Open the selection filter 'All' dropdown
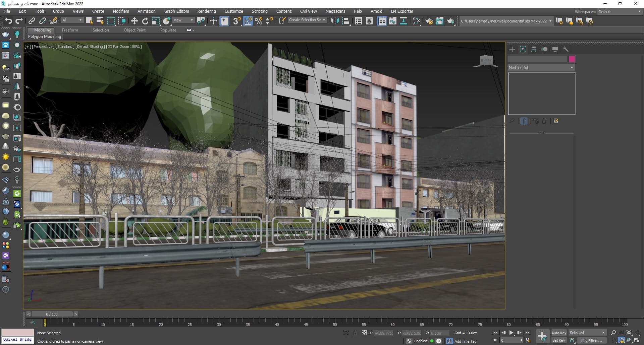644x345 pixels. coord(72,20)
